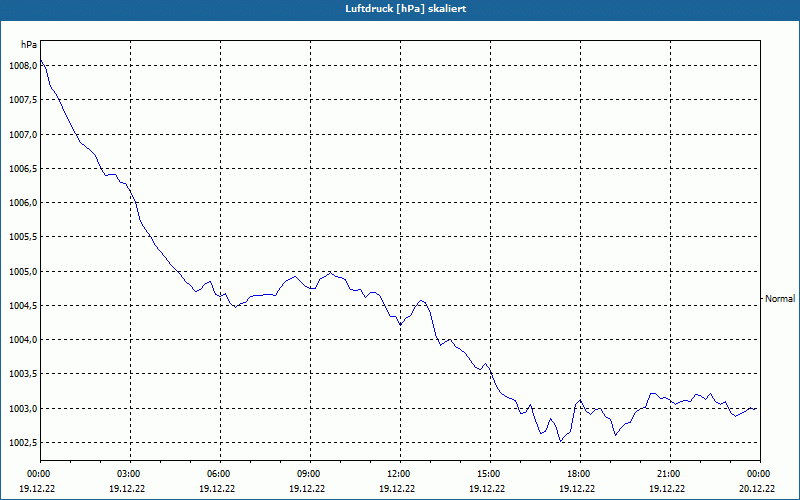Select the 1008,0 y-axis value
800x500 pixels.
23,66
